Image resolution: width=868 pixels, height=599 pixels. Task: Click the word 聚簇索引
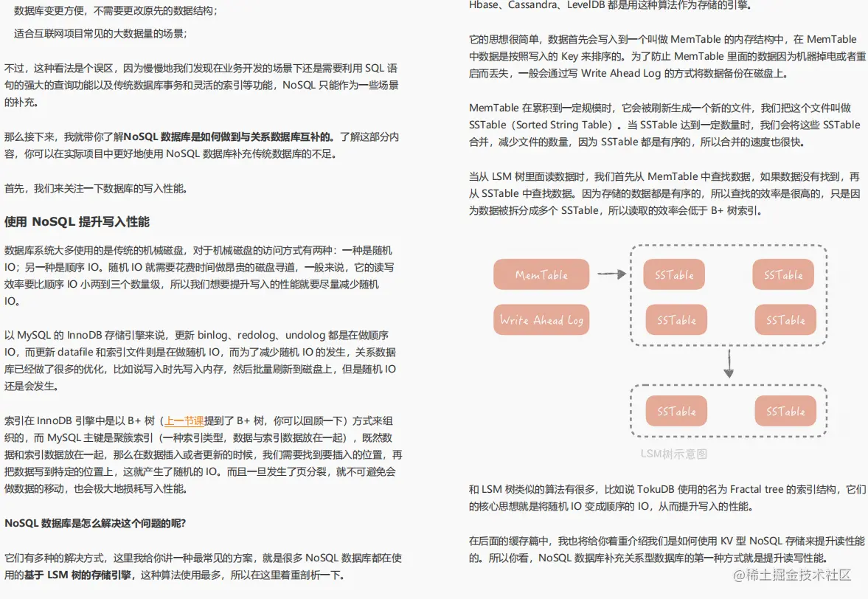click(132, 438)
